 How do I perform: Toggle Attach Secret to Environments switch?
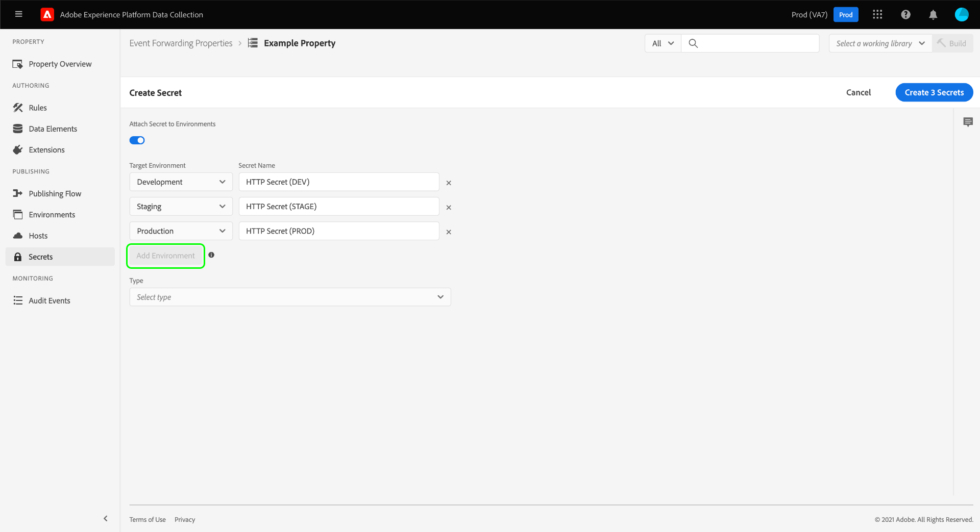[x=137, y=140]
